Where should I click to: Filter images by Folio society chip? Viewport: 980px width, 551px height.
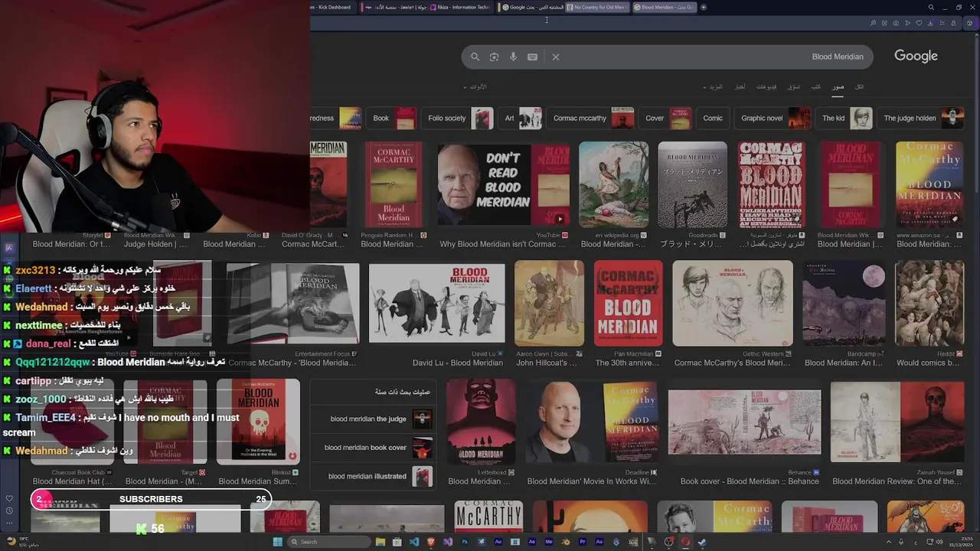[x=459, y=119]
